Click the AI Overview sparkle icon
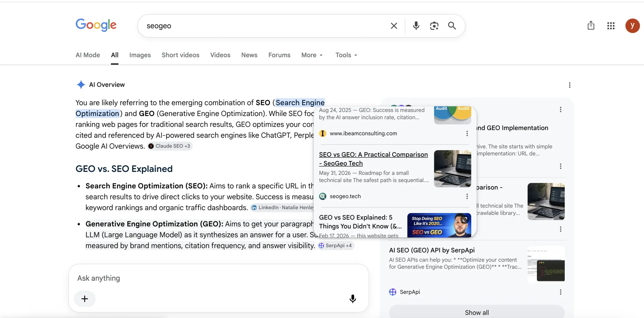This screenshot has width=644, height=318. click(81, 85)
